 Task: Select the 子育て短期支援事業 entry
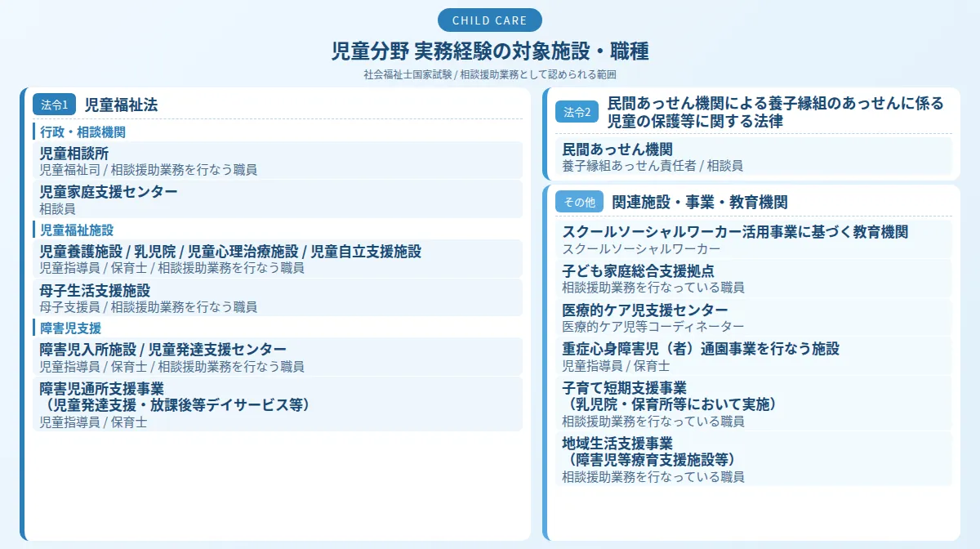[x=754, y=404]
